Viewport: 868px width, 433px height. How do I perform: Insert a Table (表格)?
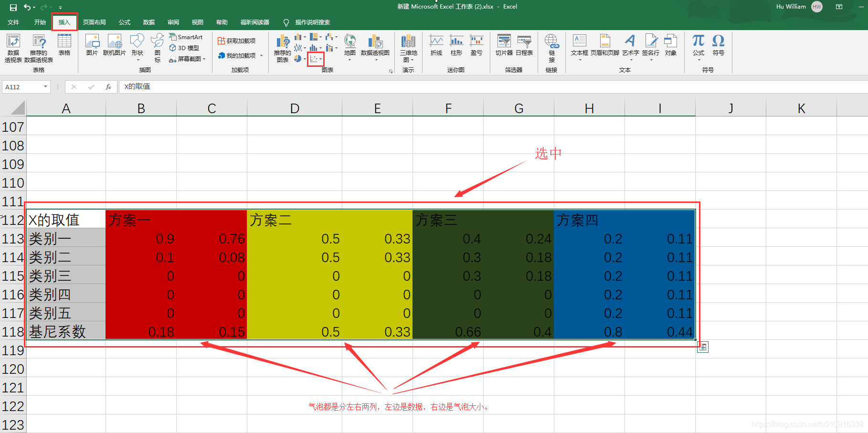click(x=64, y=46)
